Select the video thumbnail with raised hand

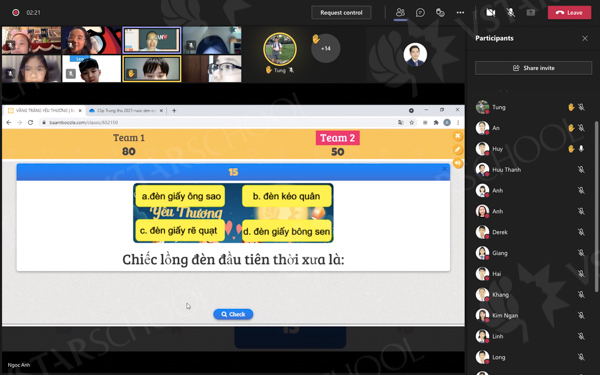click(x=152, y=69)
